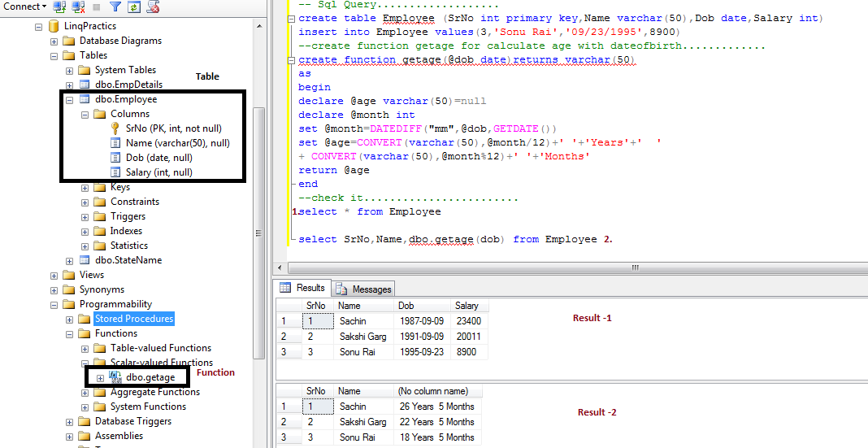Image resolution: width=868 pixels, height=448 pixels.
Task: Expand the dbo.EmpDetails table node
Action: click(x=69, y=85)
